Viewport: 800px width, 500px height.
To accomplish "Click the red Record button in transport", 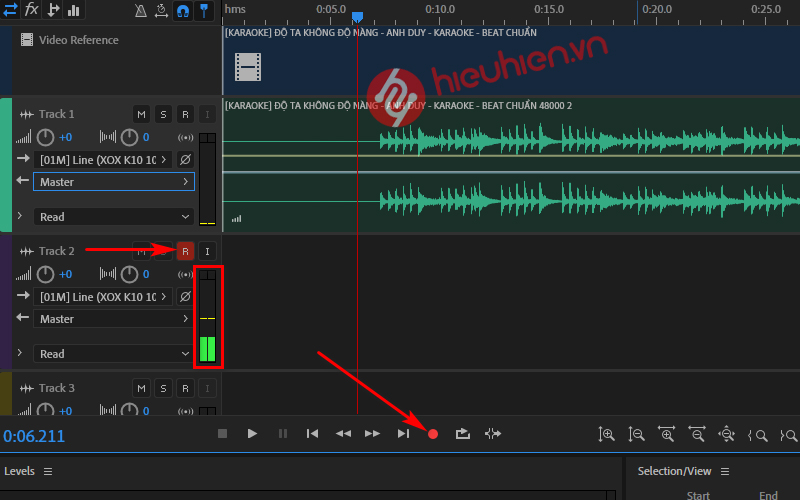I will (x=433, y=433).
